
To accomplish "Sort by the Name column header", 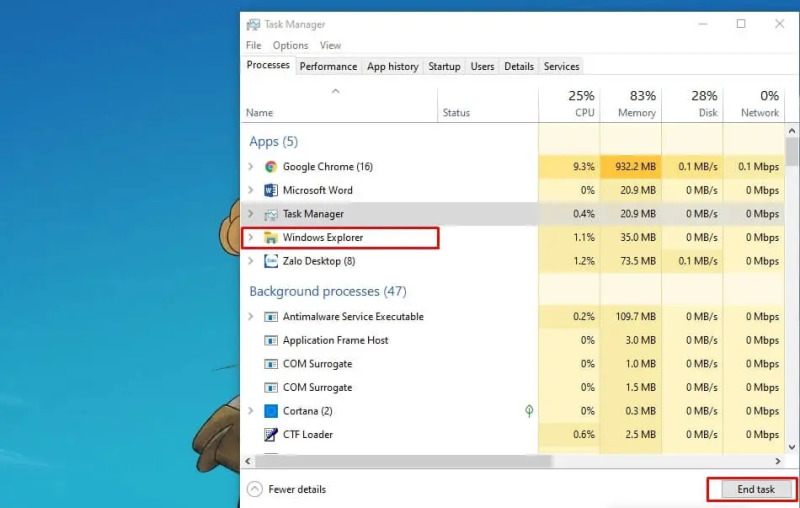I will [x=339, y=105].
